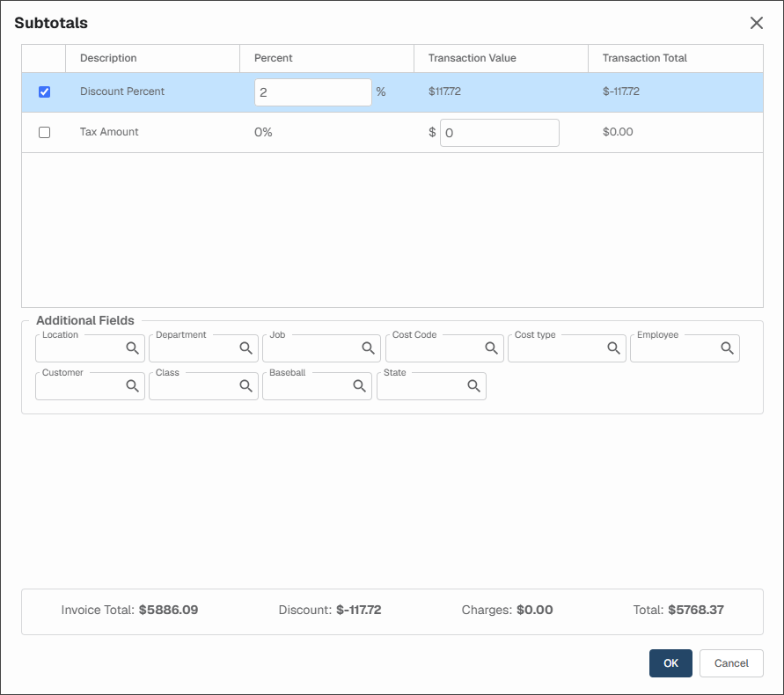Open the Department lookup search icon

coord(245,348)
